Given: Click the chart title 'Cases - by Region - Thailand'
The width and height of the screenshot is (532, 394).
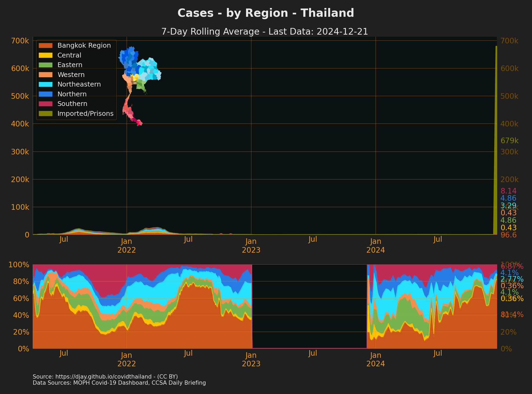Looking at the screenshot, I should click(x=266, y=13).
